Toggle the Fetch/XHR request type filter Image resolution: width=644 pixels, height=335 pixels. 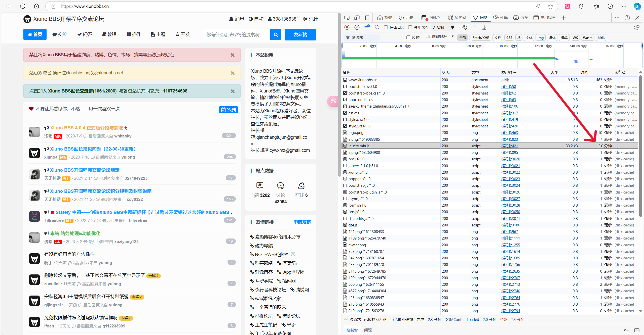[x=481, y=37]
